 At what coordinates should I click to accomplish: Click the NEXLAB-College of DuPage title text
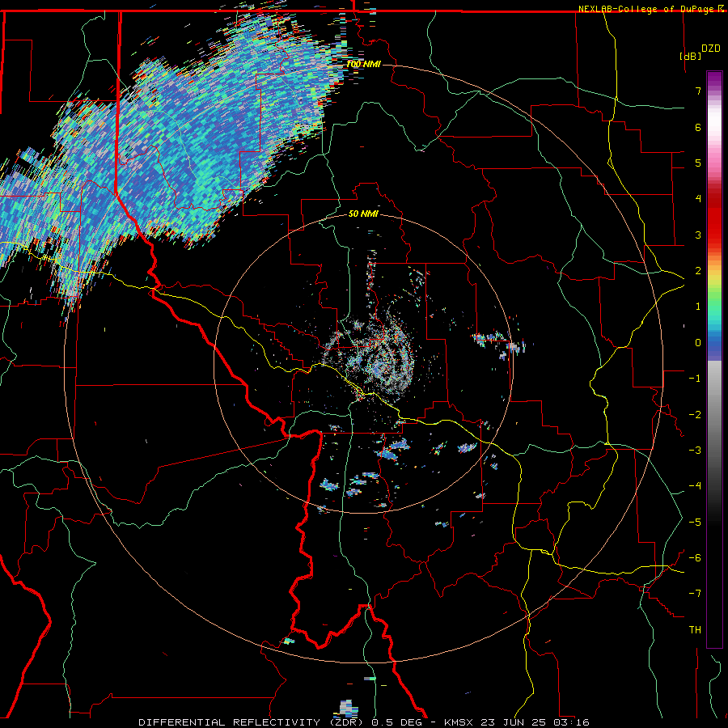point(645,9)
